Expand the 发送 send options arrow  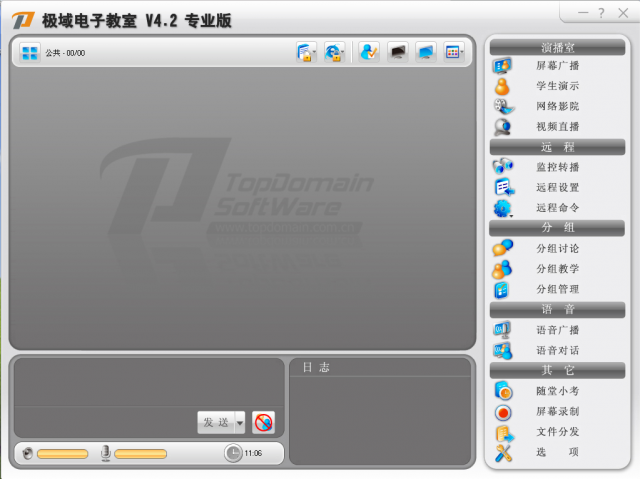tap(240, 423)
